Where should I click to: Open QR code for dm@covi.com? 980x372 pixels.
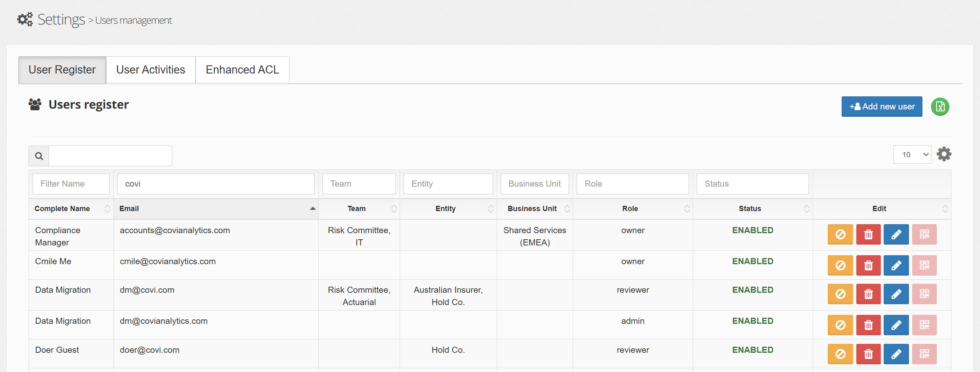tap(924, 294)
